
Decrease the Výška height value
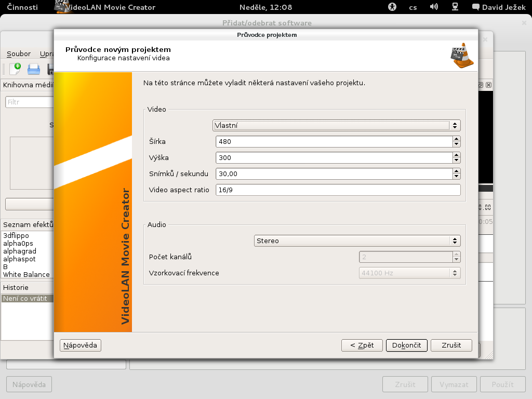click(x=456, y=161)
